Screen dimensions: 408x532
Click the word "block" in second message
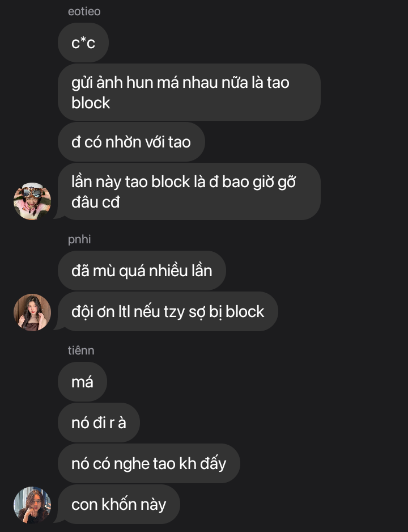tap(91, 103)
